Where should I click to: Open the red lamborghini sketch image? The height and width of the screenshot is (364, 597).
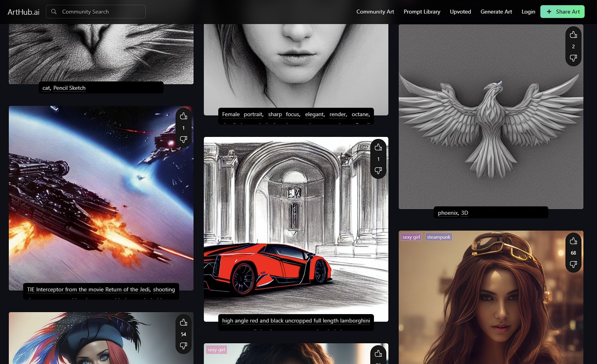(296, 229)
